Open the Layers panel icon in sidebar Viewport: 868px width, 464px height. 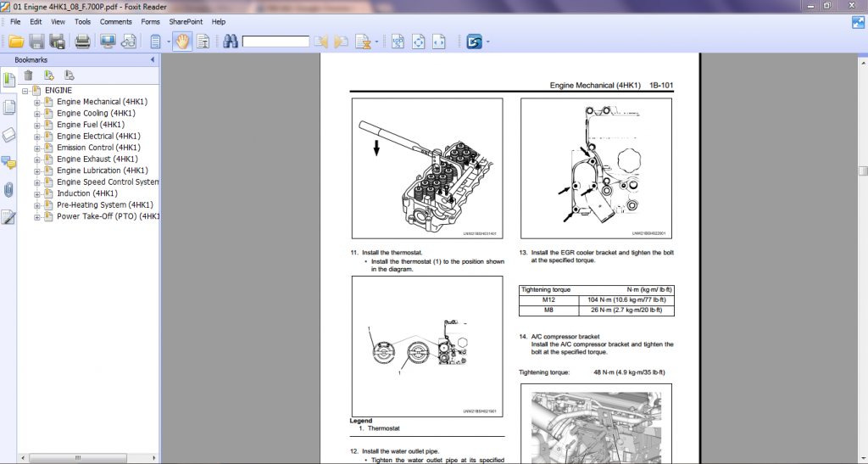click(9, 134)
